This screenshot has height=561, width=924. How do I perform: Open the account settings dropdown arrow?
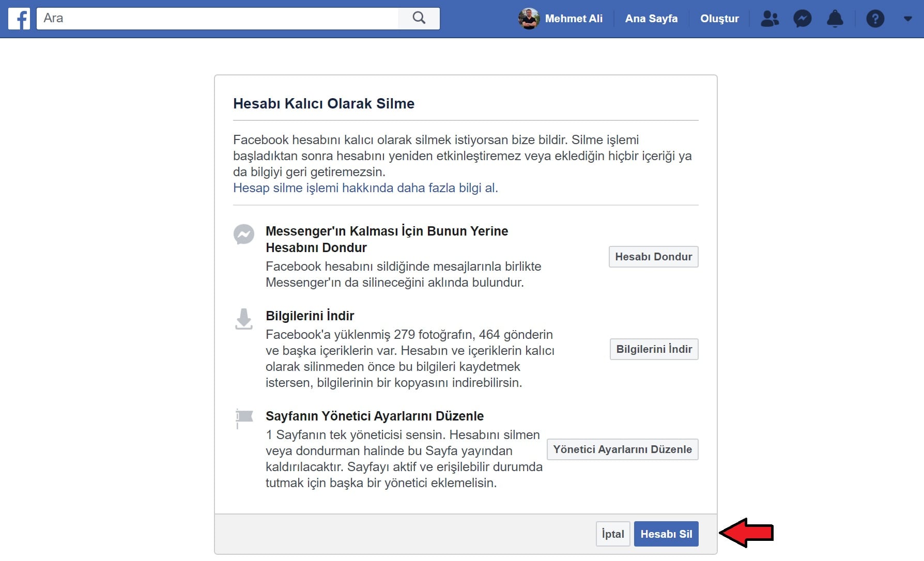click(x=907, y=20)
